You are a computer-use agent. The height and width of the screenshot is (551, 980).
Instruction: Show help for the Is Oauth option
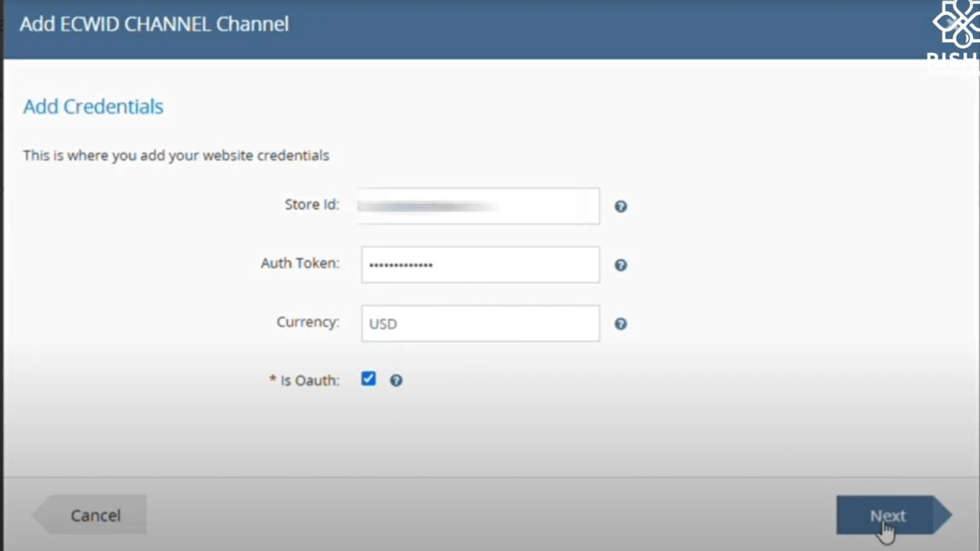[x=396, y=381]
